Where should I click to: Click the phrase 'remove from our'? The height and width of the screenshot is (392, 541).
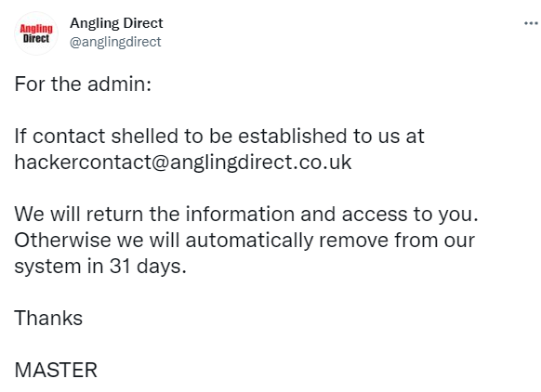click(x=397, y=240)
